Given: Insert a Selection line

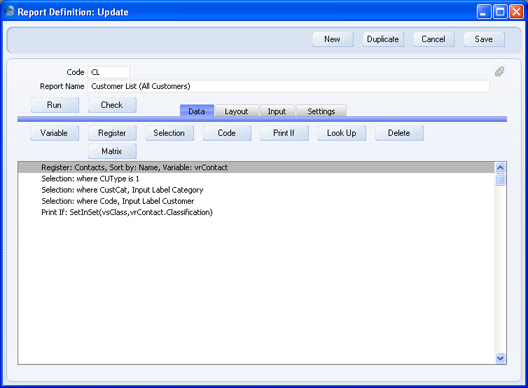Looking at the screenshot, I should tap(169, 133).
